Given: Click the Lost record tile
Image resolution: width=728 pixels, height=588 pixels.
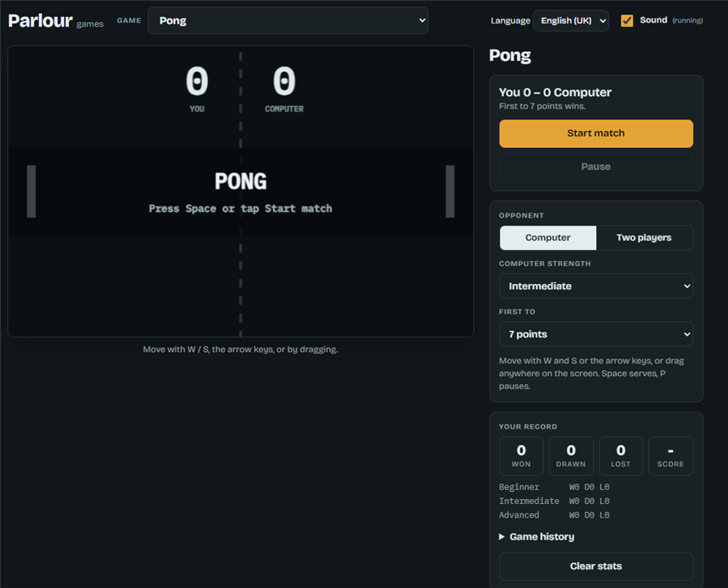Looking at the screenshot, I should (620, 455).
